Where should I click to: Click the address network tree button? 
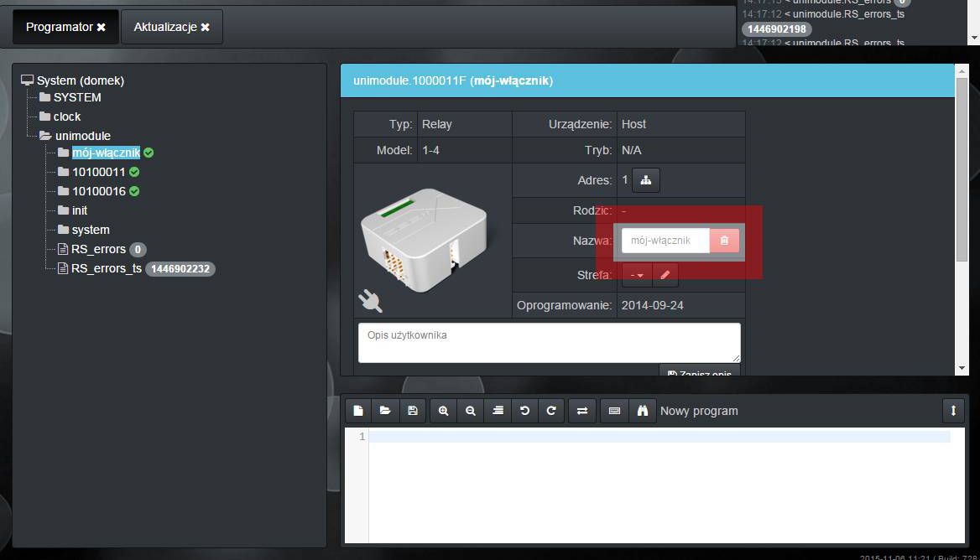[645, 180]
